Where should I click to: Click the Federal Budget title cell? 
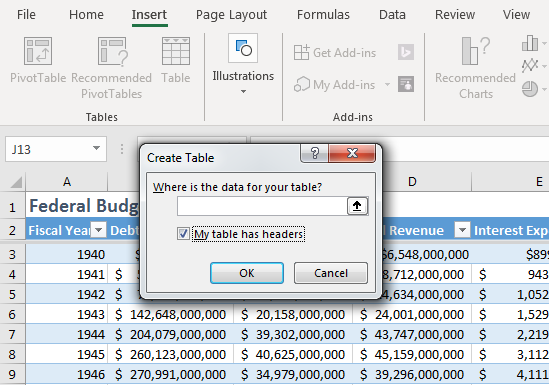coord(82,206)
